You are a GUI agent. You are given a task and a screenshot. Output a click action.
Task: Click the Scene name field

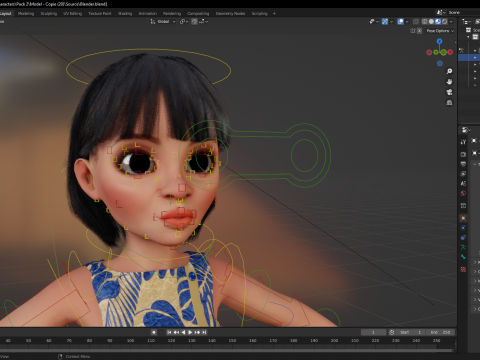[463, 12]
